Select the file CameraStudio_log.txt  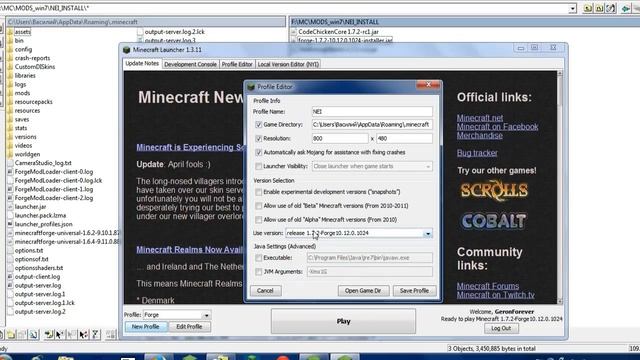[43, 163]
